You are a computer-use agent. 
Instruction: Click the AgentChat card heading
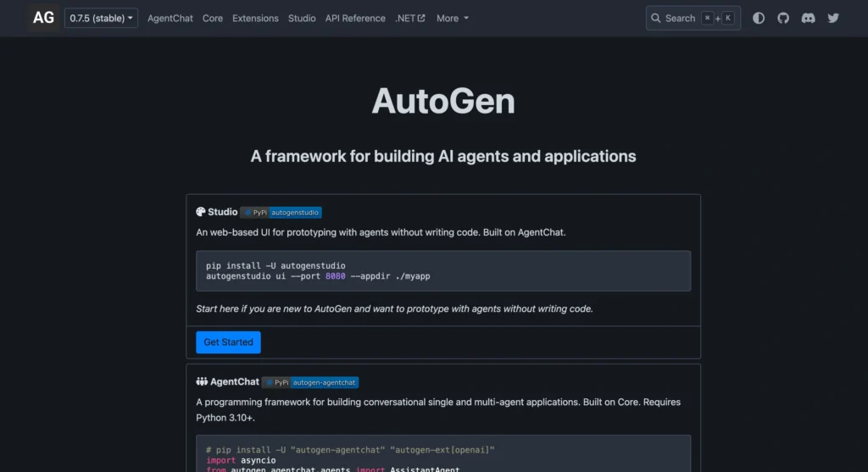235,382
